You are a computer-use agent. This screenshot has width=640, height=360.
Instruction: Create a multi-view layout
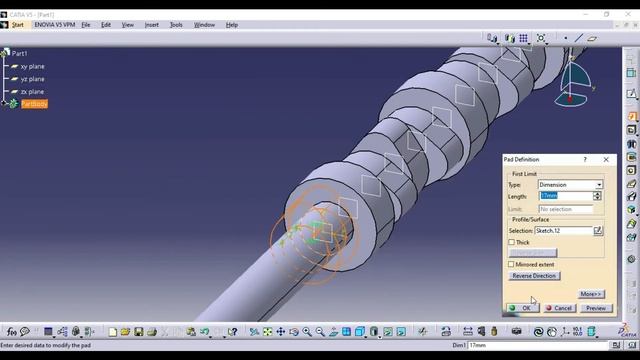pos(346,332)
